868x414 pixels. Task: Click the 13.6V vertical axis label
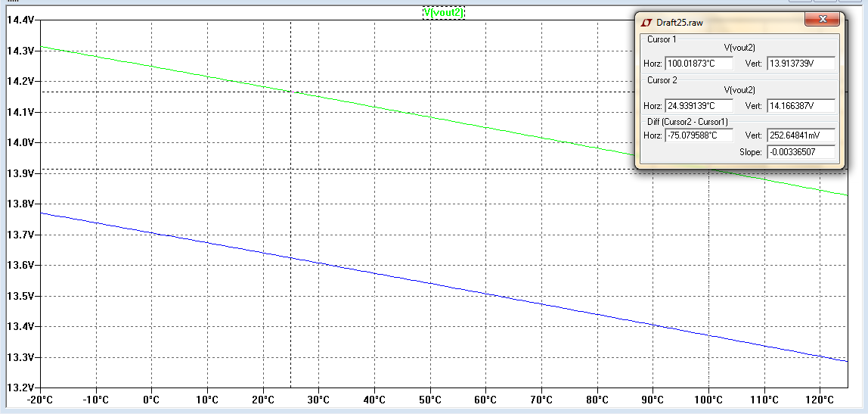[20, 265]
